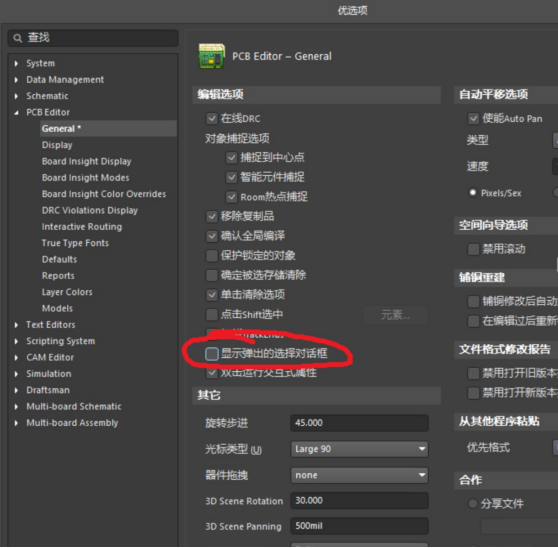Image resolution: width=558 pixels, height=548 pixels.
Task: Click the PCB Editor board icon
Action: coord(212,56)
